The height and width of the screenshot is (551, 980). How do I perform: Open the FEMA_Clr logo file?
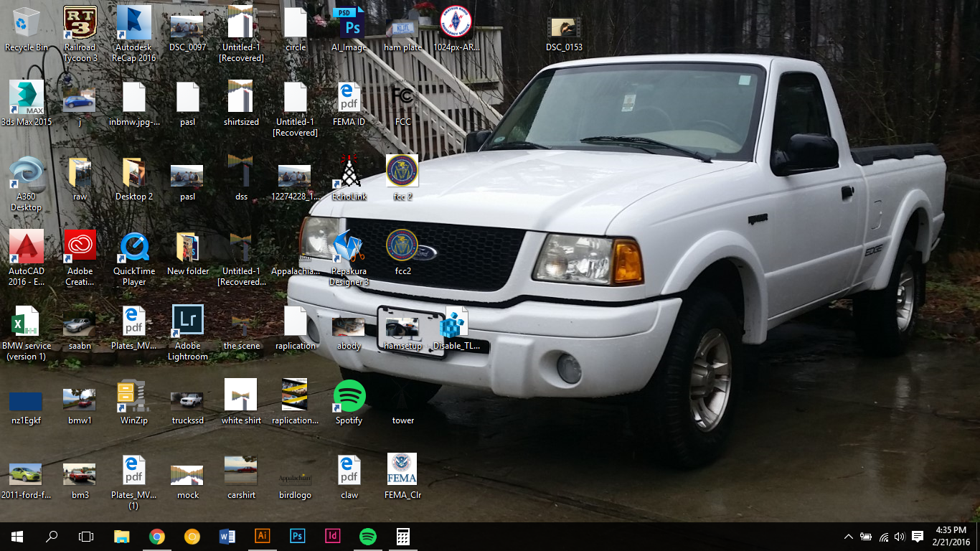pos(403,478)
